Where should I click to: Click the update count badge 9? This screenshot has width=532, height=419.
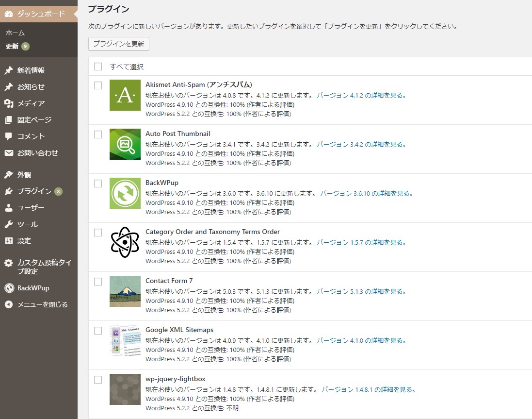25,46
